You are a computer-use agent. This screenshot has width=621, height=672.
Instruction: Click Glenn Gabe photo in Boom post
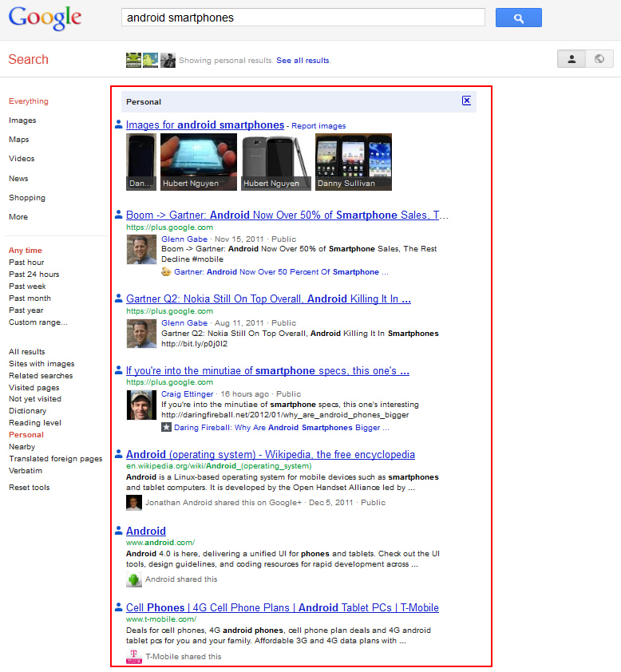(x=141, y=250)
